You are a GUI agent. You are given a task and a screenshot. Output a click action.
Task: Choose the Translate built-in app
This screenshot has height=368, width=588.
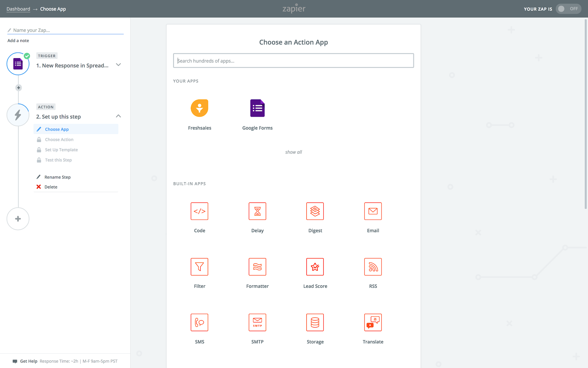[373, 322]
